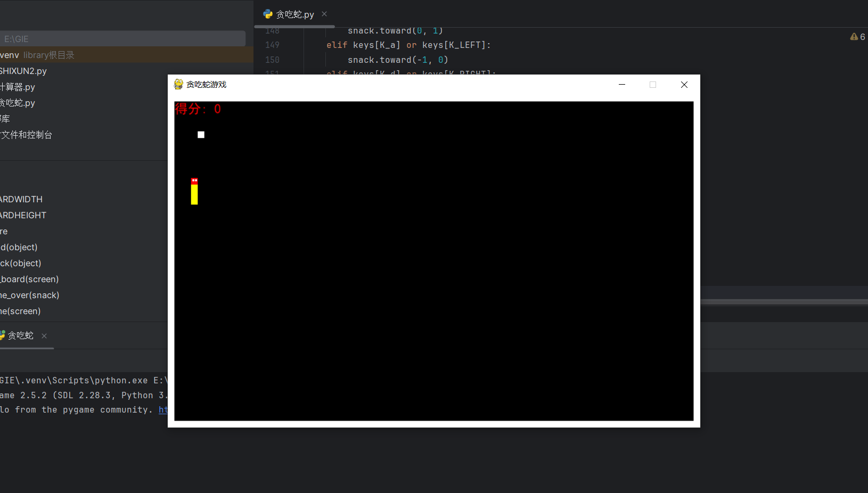
Task: Expand the 文件和控制台 node
Action: coord(27,135)
